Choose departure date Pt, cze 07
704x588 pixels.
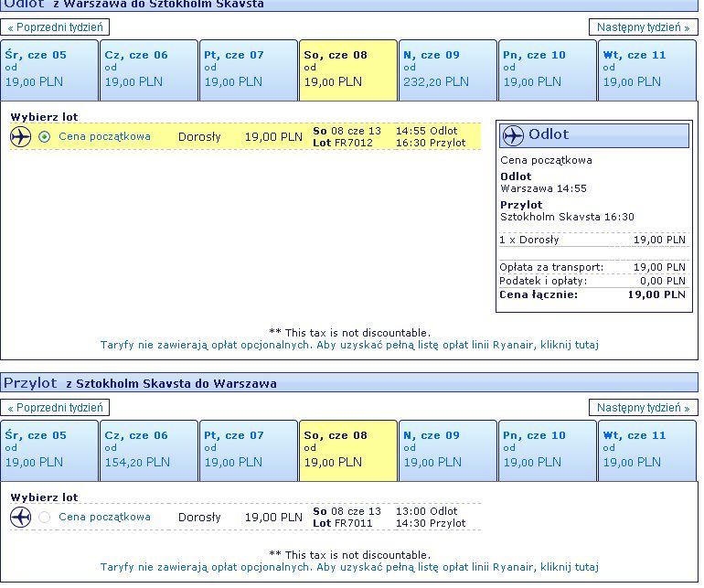[x=249, y=70]
